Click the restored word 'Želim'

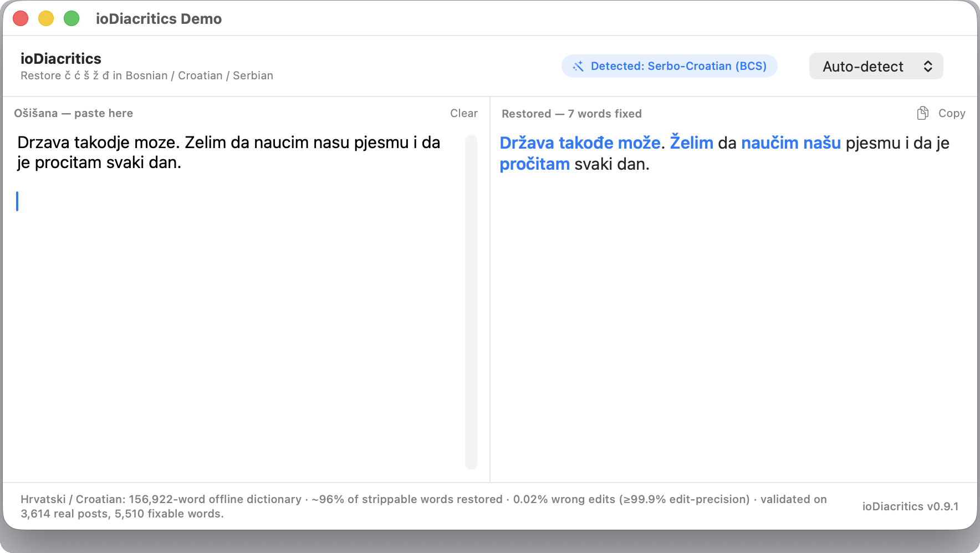[691, 143]
